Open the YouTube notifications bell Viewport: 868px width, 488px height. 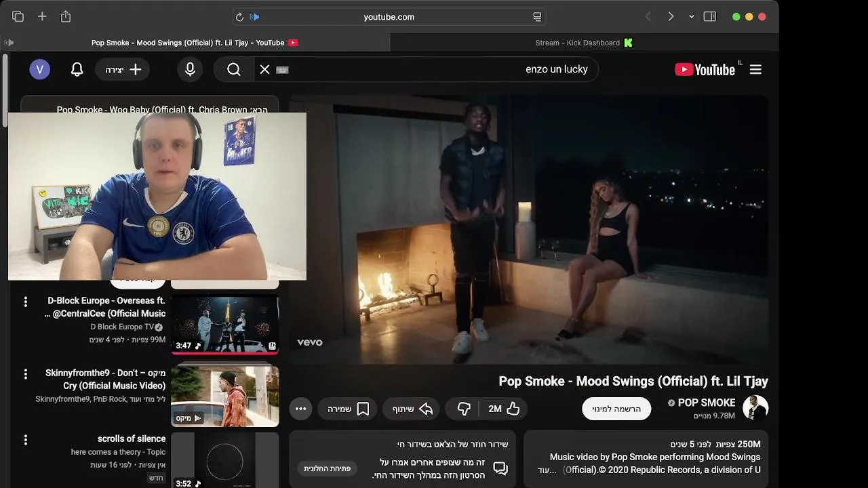click(77, 69)
